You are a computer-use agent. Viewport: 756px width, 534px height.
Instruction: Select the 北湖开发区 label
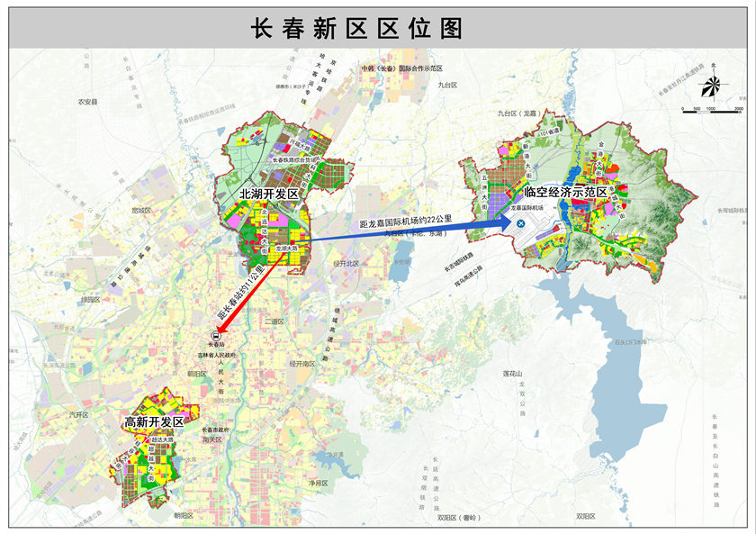268,195
